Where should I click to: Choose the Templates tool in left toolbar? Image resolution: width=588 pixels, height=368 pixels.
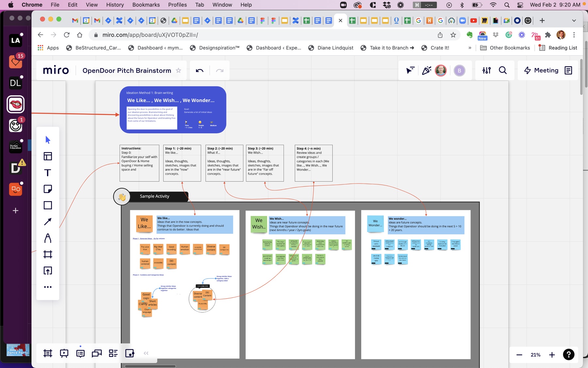click(48, 156)
